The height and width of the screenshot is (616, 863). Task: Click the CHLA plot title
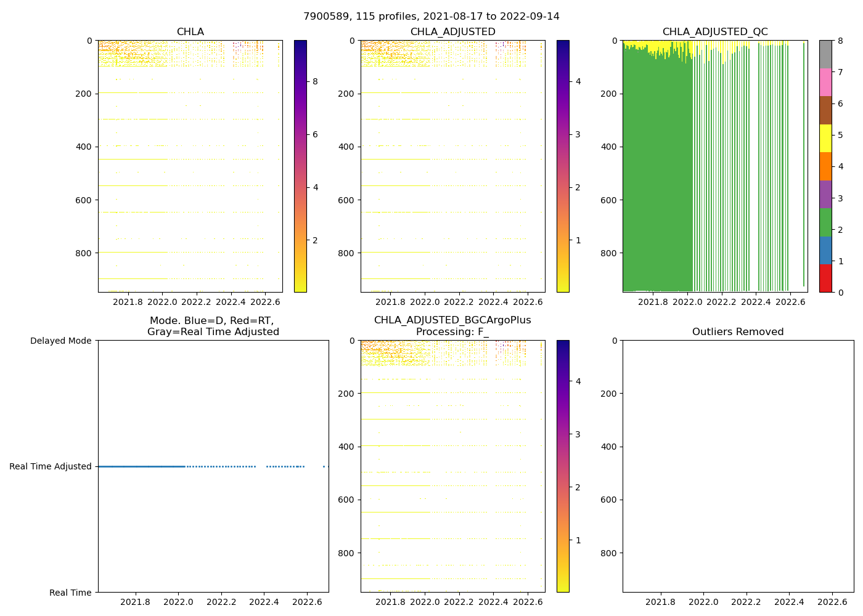tap(190, 32)
